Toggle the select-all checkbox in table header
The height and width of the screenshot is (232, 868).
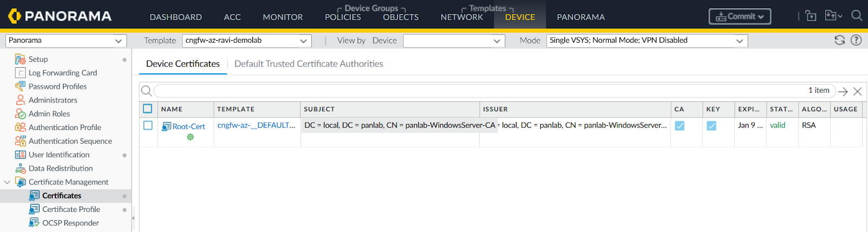click(148, 108)
